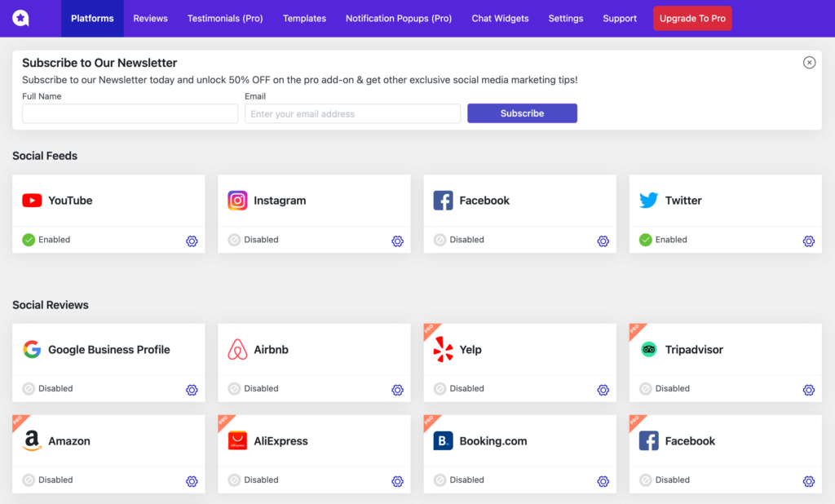Switch to the Reviews tab

150,18
